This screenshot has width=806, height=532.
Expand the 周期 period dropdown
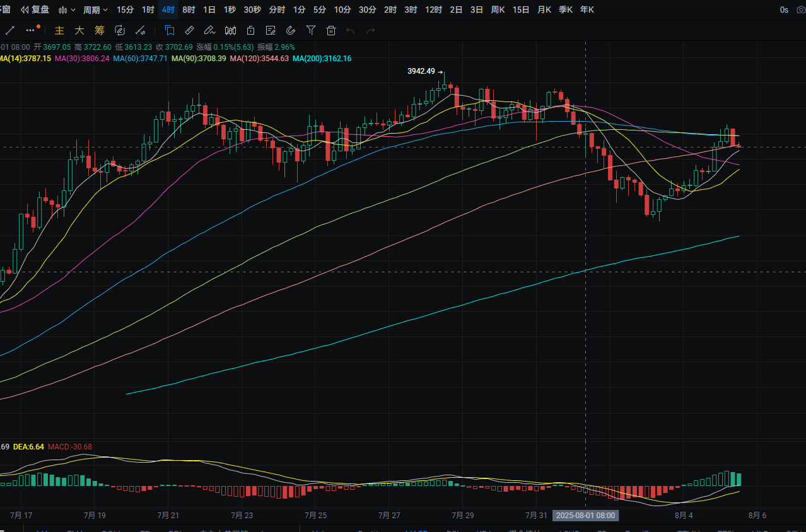(x=95, y=9)
